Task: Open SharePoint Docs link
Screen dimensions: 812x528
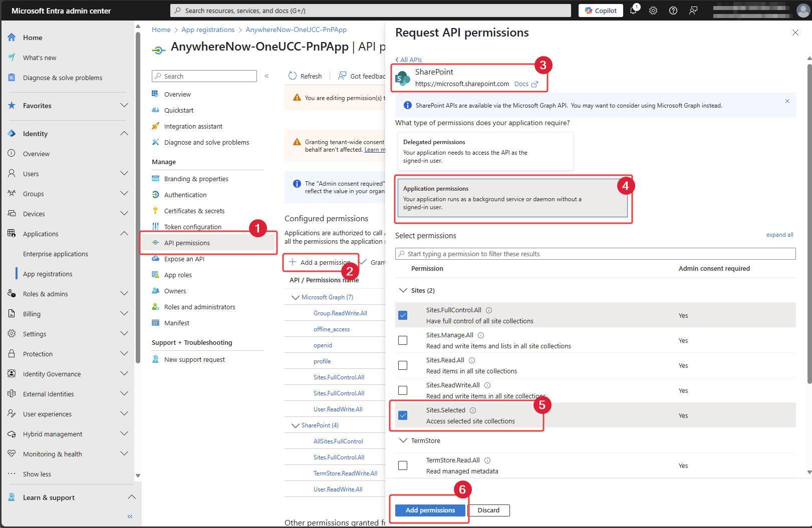Action: coord(526,84)
